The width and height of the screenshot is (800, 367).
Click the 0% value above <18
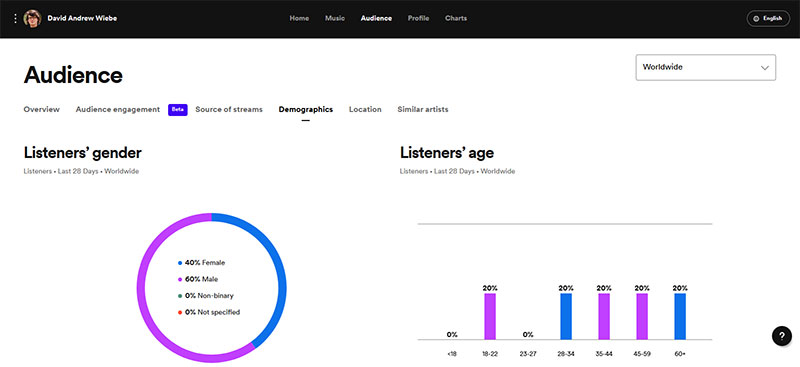coord(452,335)
